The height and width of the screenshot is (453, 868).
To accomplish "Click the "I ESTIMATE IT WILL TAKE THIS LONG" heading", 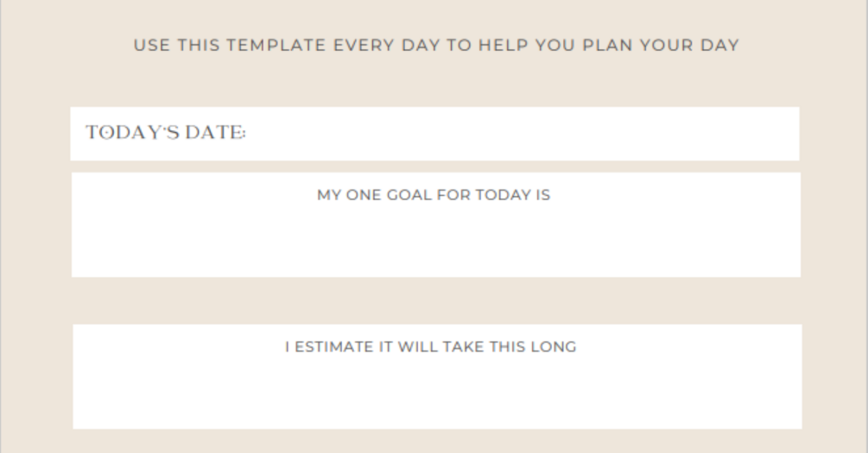I will click(431, 347).
